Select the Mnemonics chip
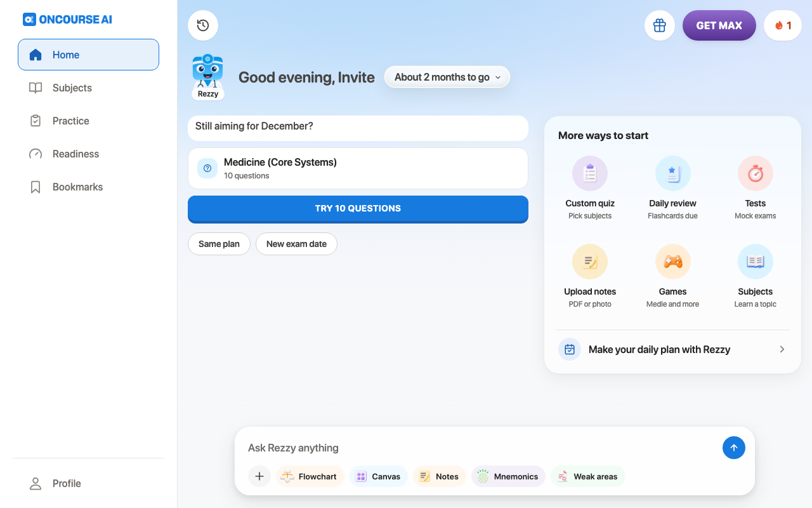 coord(508,476)
